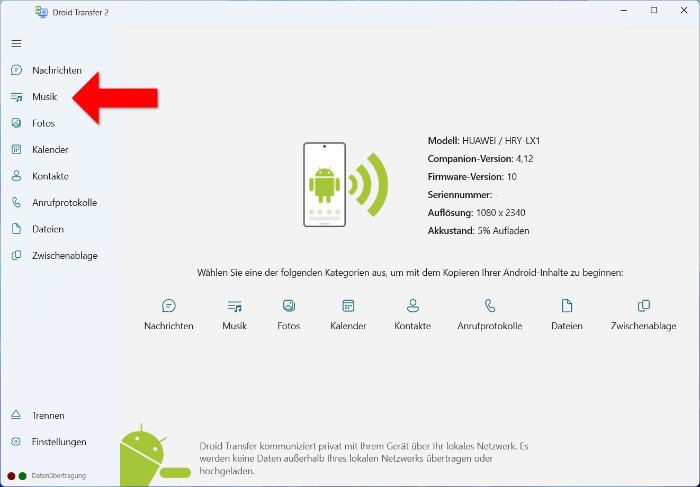Show Anrufprotokolle label in the sidebar
The image size is (700, 487).
[x=64, y=203]
